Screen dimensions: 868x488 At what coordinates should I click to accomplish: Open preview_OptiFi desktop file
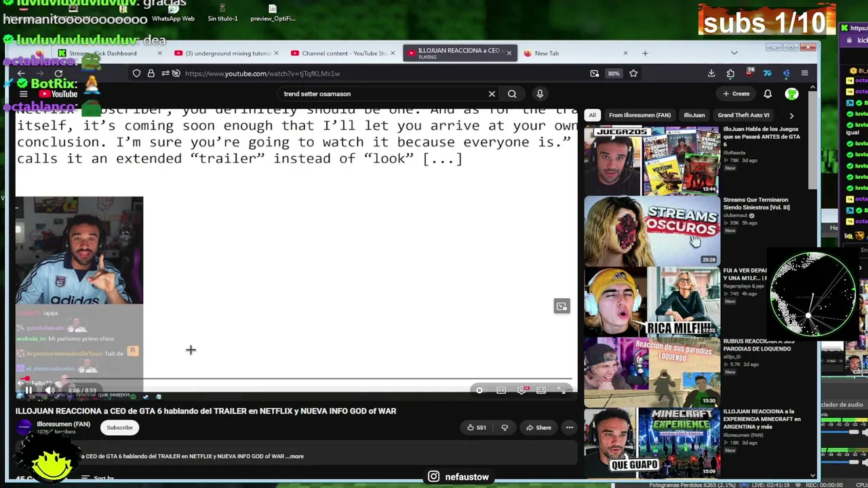pyautogui.click(x=273, y=13)
